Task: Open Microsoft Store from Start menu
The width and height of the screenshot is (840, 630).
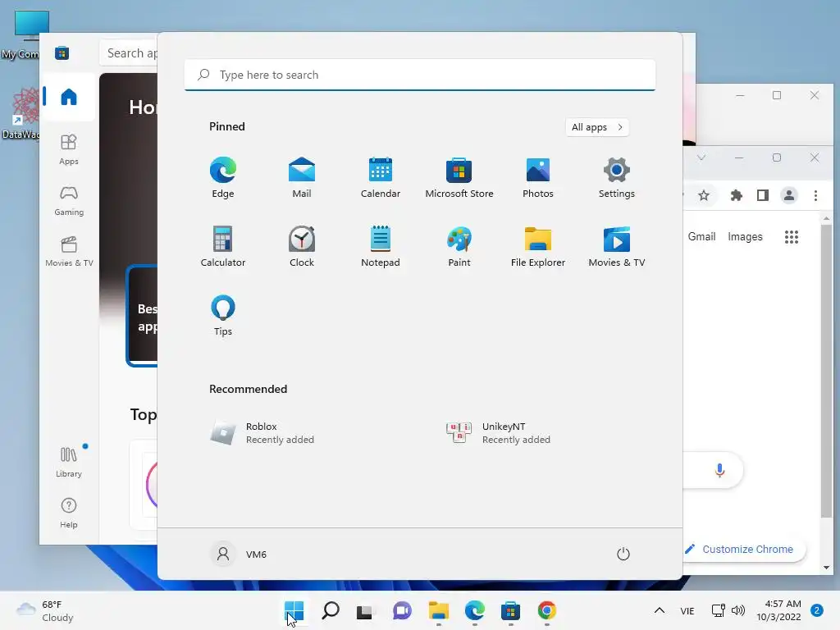Action: tap(459, 178)
